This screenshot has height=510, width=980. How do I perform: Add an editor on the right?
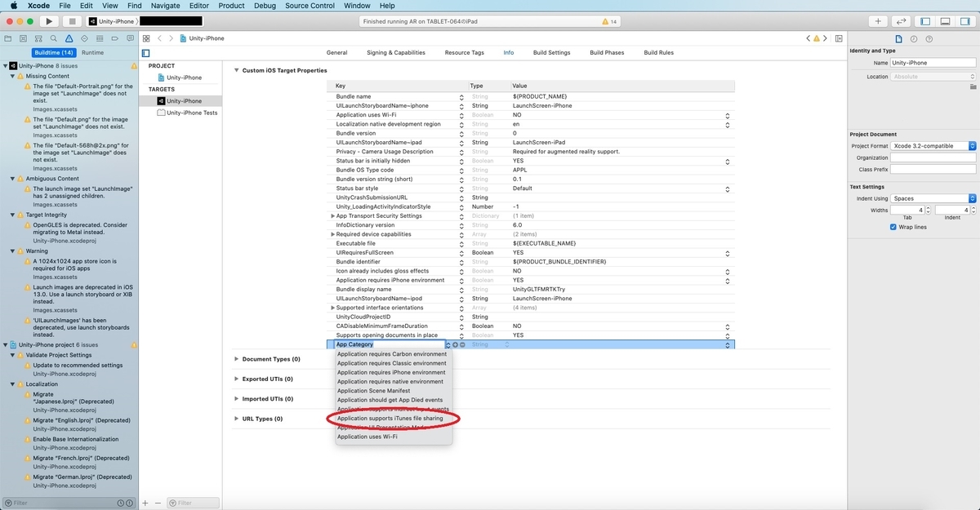(x=839, y=38)
